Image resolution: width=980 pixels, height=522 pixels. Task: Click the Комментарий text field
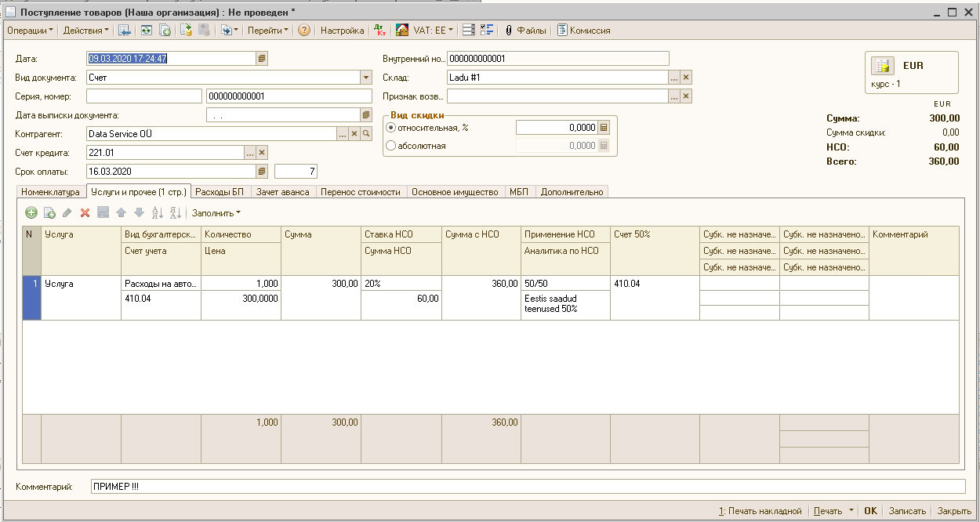click(x=527, y=487)
